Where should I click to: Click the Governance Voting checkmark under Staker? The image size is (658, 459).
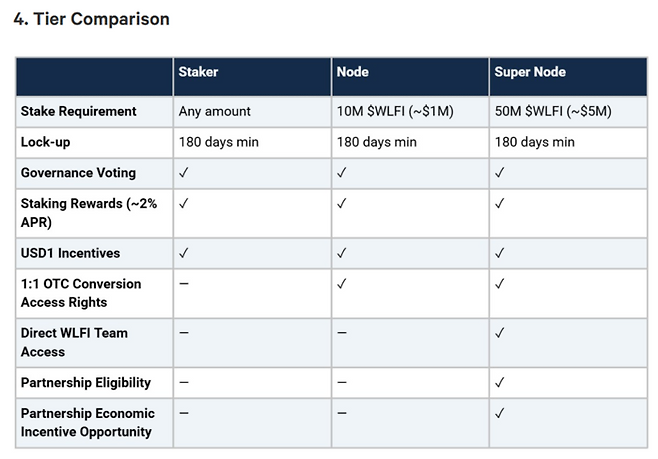click(184, 173)
